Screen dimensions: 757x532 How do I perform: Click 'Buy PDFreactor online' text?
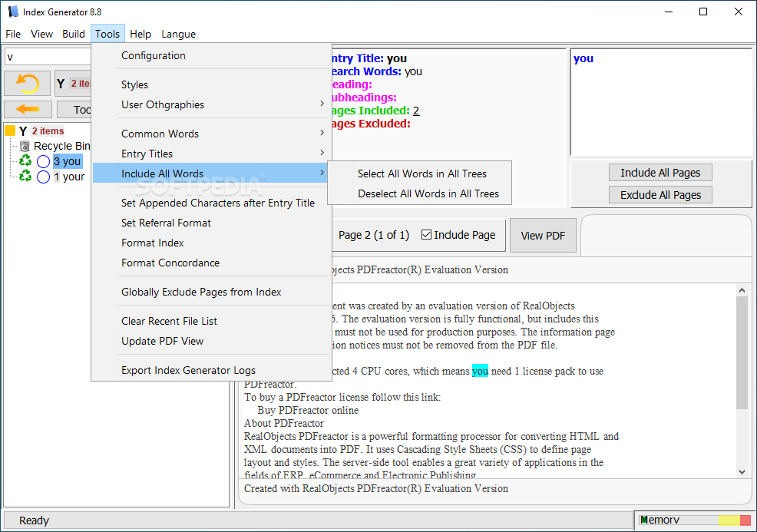pos(308,411)
